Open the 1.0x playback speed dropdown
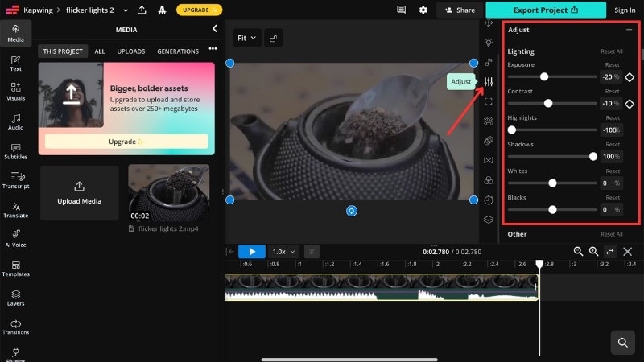Image resolution: width=644 pixels, height=362 pixels. (283, 252)
